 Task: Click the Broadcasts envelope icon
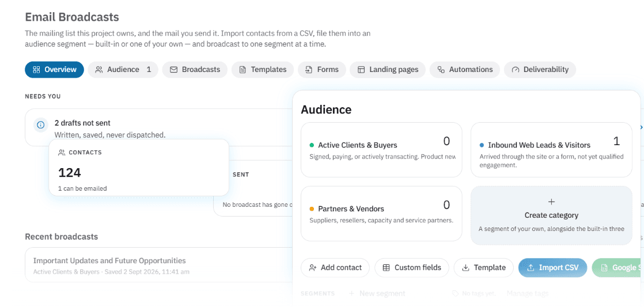pyautogui.click(x=174, y=70)
